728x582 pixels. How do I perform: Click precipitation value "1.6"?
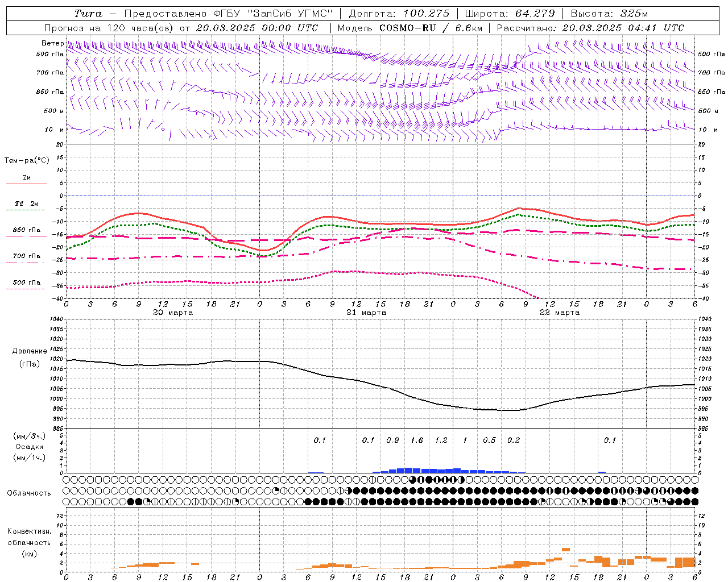417,440
